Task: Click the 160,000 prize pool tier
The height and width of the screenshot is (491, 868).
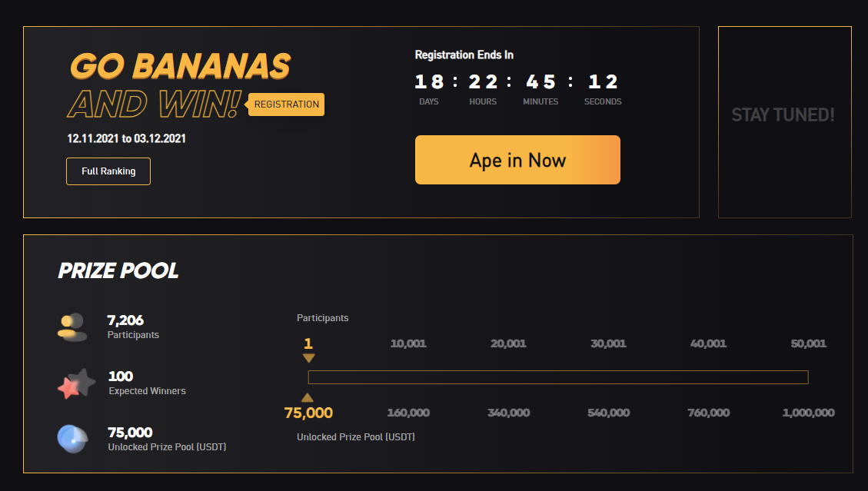Action: [408, 413]
